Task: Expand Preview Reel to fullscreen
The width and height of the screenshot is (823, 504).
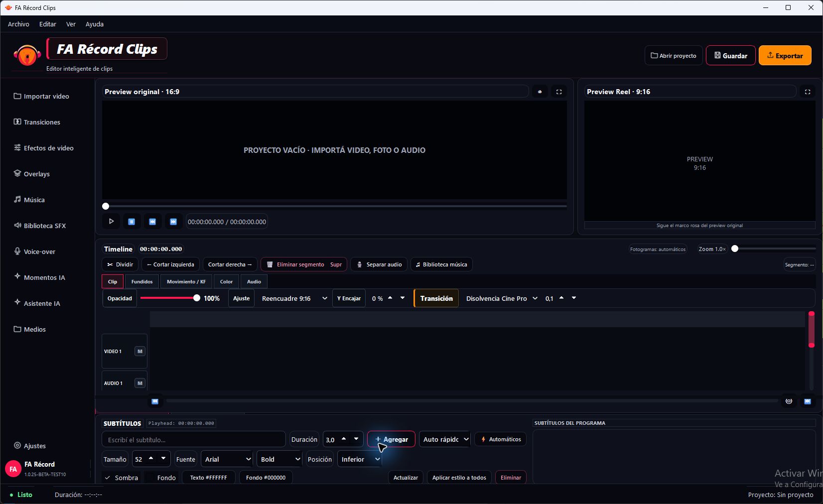Action: point(808,92)
